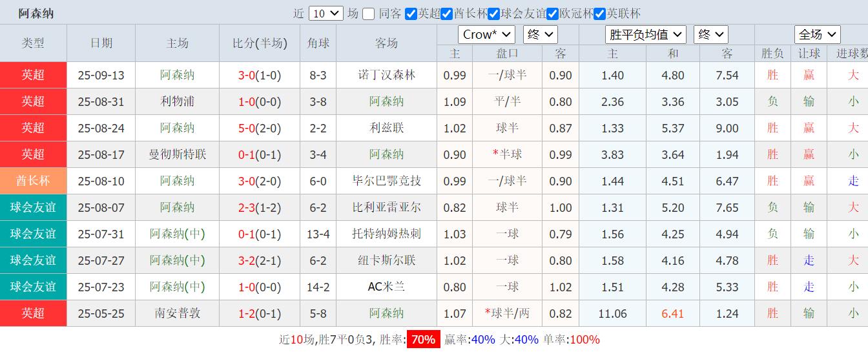Click the highlighted draw odds 6.41
Image resolution: width=868 pixels, height=352 pixels.
[x=673, y=314]
